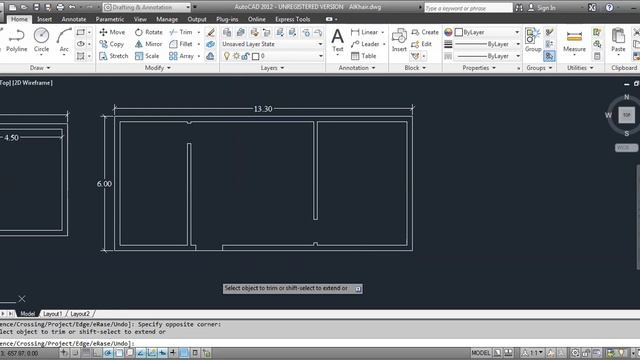Open the annotation scale 1:1 button
This screenshot has height=360, width=640.
[533, 353]
